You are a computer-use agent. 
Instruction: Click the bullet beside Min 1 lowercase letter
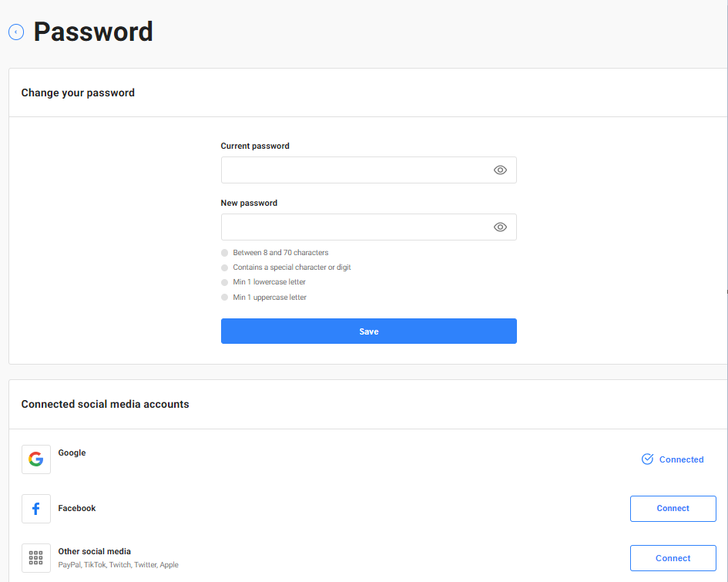(224, 282)
